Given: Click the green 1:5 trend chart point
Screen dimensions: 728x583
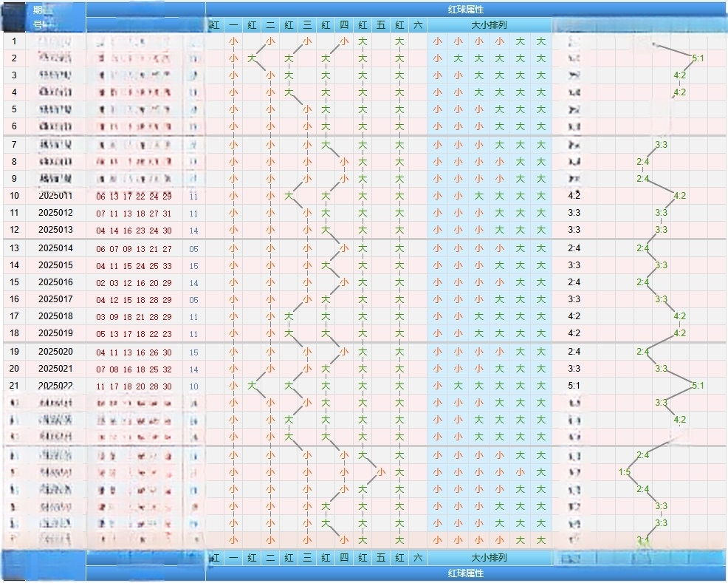Looking at the screenshot, I should pyautogui.click(x=625, y=472).
